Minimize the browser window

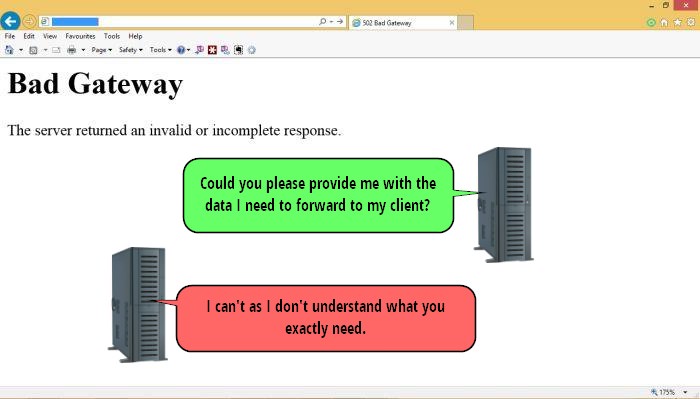(652, 6)
